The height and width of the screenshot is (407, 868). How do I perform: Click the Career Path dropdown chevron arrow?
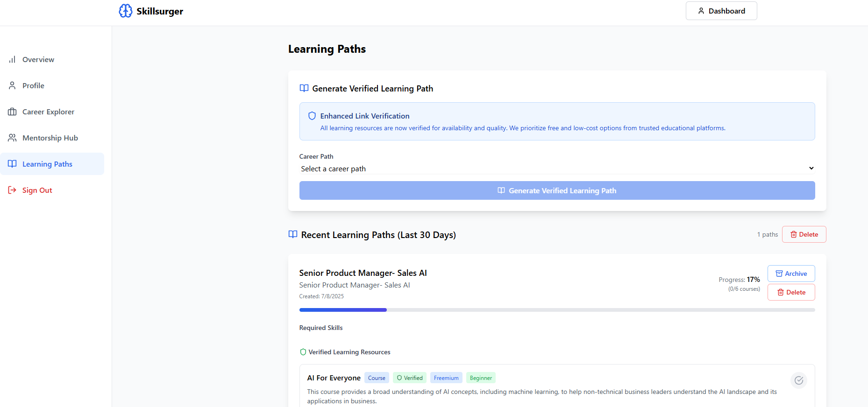coord(811,168)
